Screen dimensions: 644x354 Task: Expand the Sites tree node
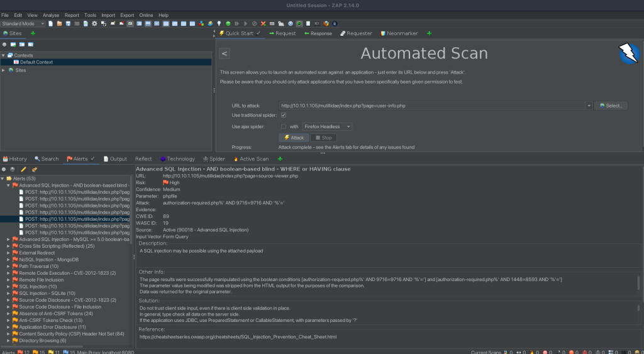point(3,70)
